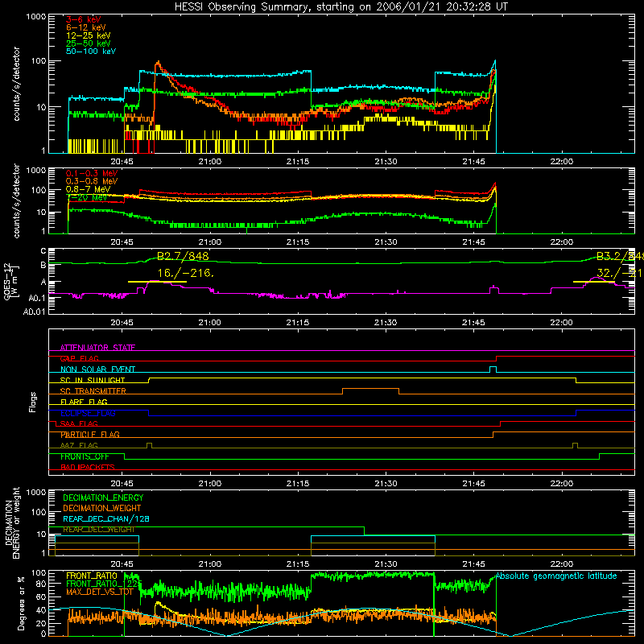Click the DECIMATION ENERGY or weight axis title
Image resolution: width=644 pixels, height=644 pixels.
[12, 523]
